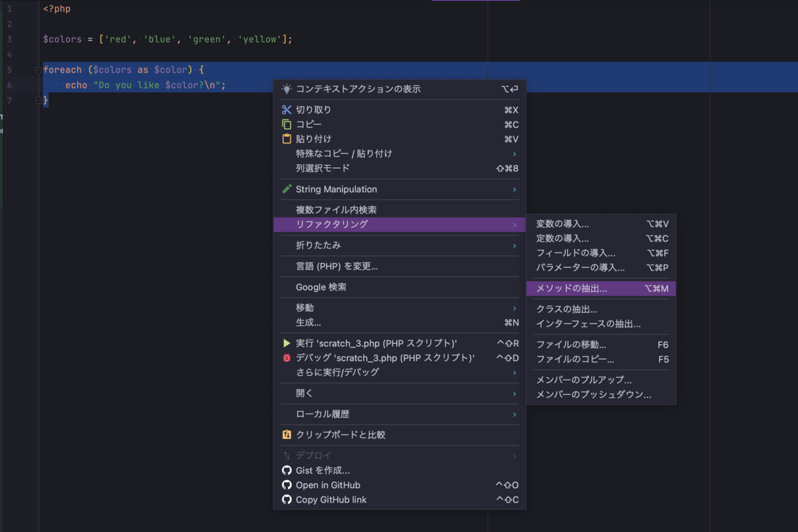Toggle 列選択モード
The height and width of the screenshot is (532, 798).
[x=400, y=168]
